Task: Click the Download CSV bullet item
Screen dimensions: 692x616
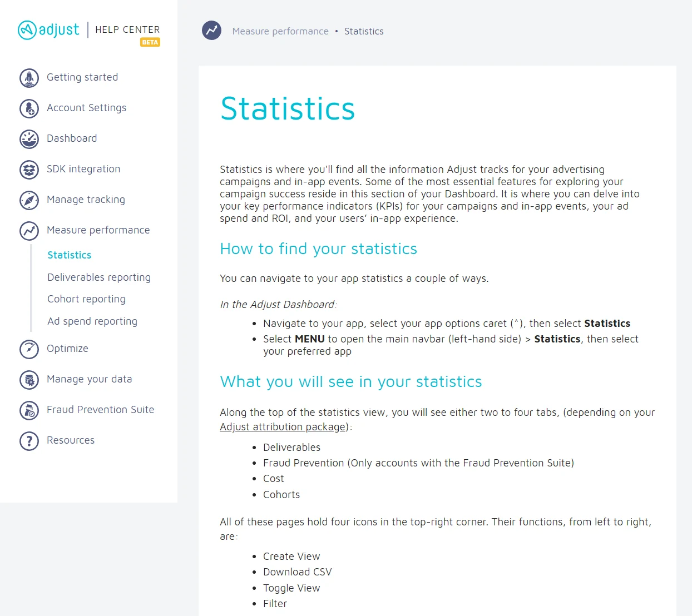Action: 297,572
